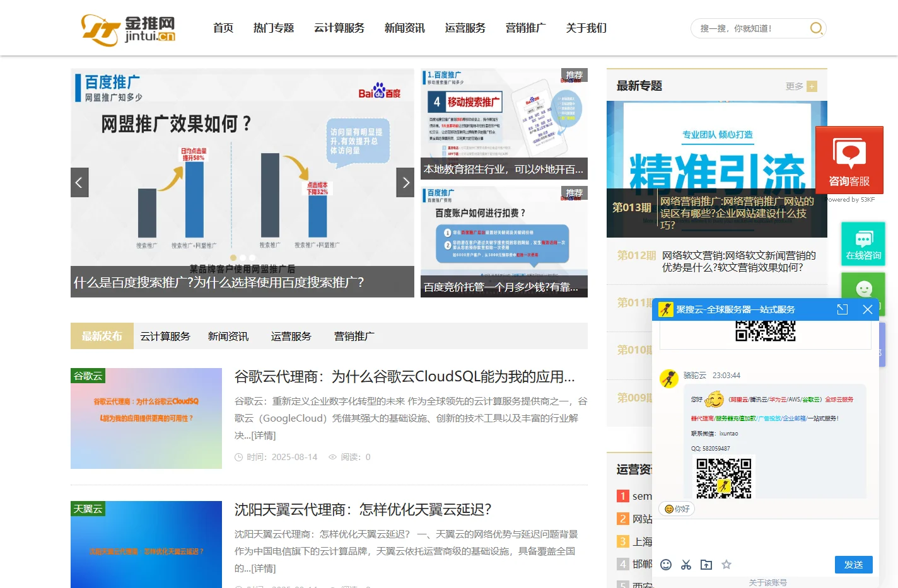
Task: Open the 沈阳天翼云代理商 article title
Action: 363,509
